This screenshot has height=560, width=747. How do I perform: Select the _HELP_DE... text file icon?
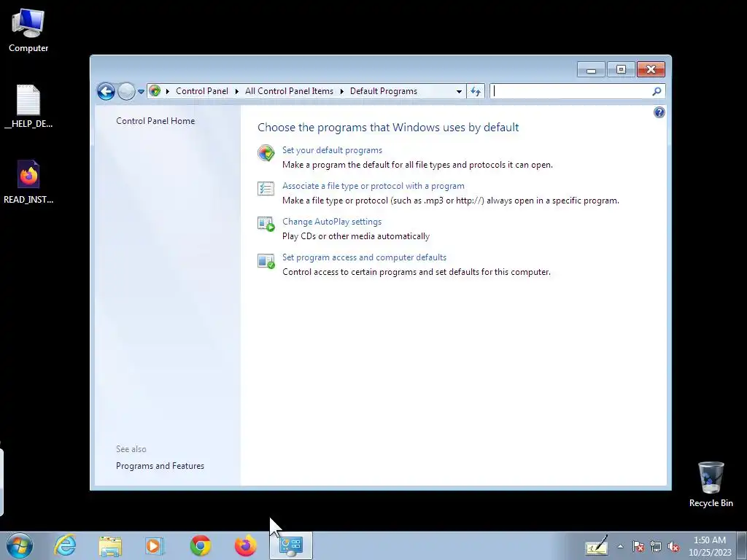tap(28, 106)
